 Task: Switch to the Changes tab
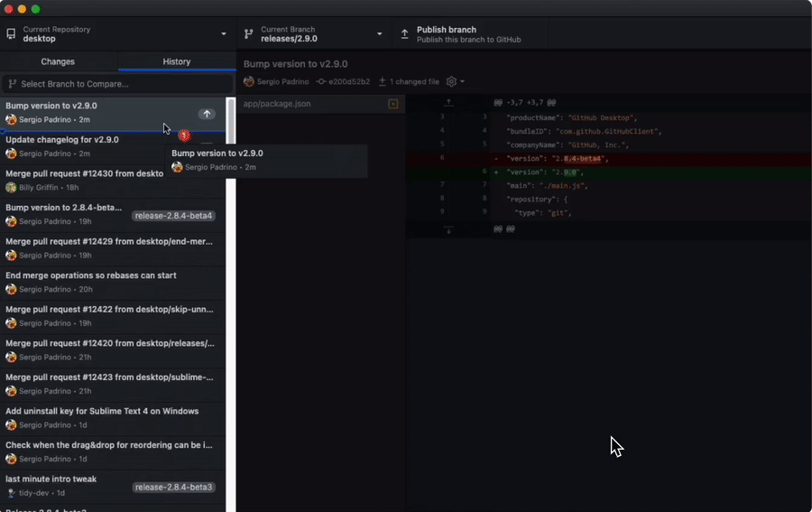(x=58, y=61)
